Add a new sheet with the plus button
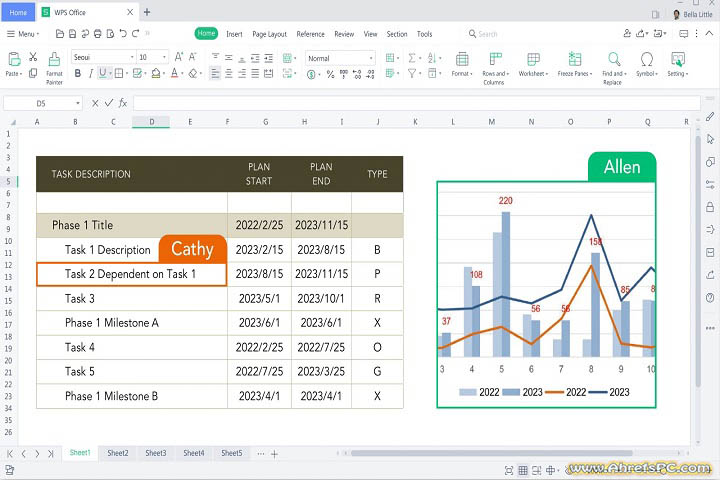The width and height of the screenshot is (720, 480). tap(274, 454)
